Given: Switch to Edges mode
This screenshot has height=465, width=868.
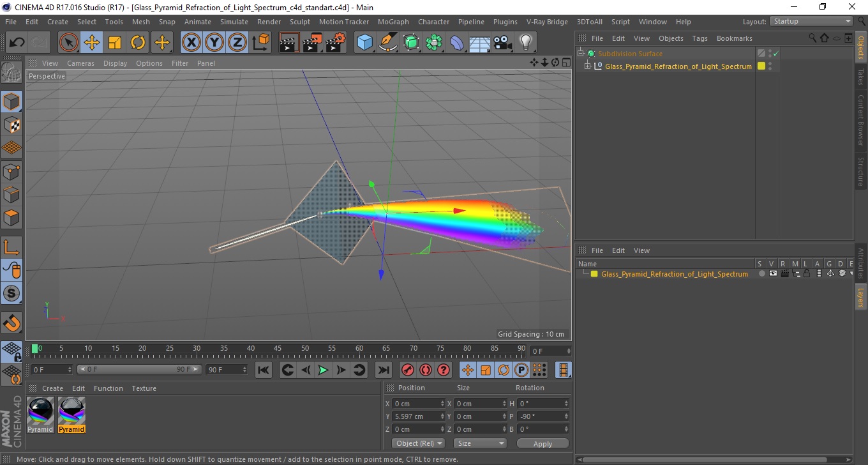Looking at the screenshot, I should click(x=11, y=194).
